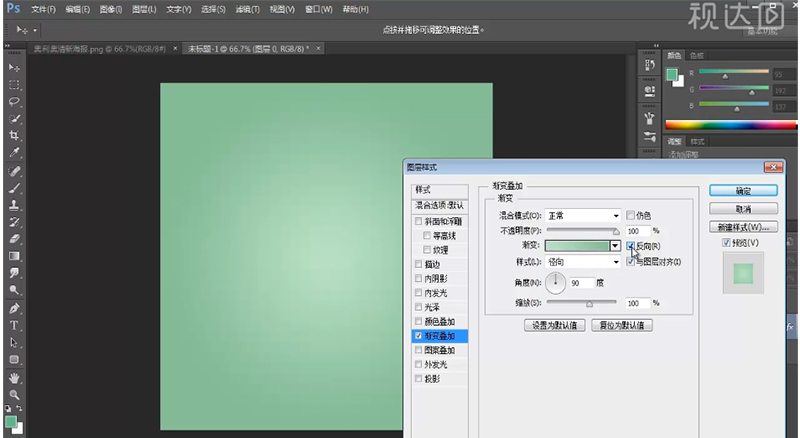Uncheck the 渐变叠加 style checkbox
This screenshot has height=438, width=800.
(419, 335)
